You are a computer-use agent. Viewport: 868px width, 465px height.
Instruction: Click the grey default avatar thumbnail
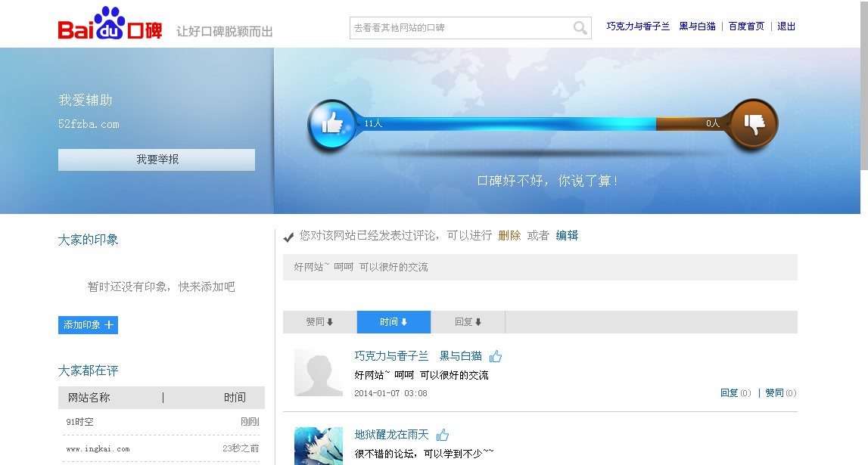click(319, 372)
